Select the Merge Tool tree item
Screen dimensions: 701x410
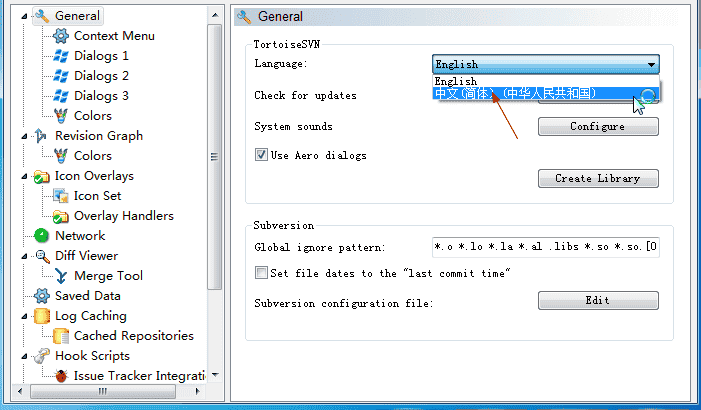[x=109, y=276]
